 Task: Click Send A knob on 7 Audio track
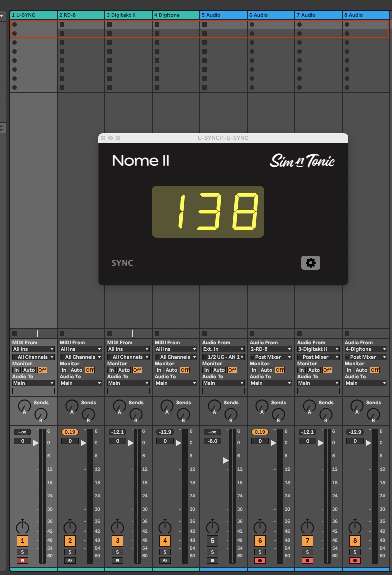309,406
